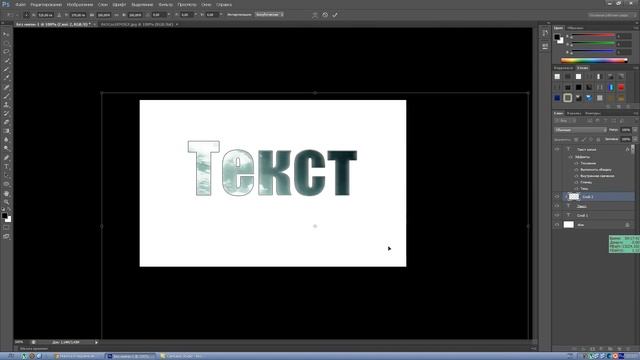Open the Color panel flyout menu
This screenshot has height=360, width=640.
(x=636, y=28)
